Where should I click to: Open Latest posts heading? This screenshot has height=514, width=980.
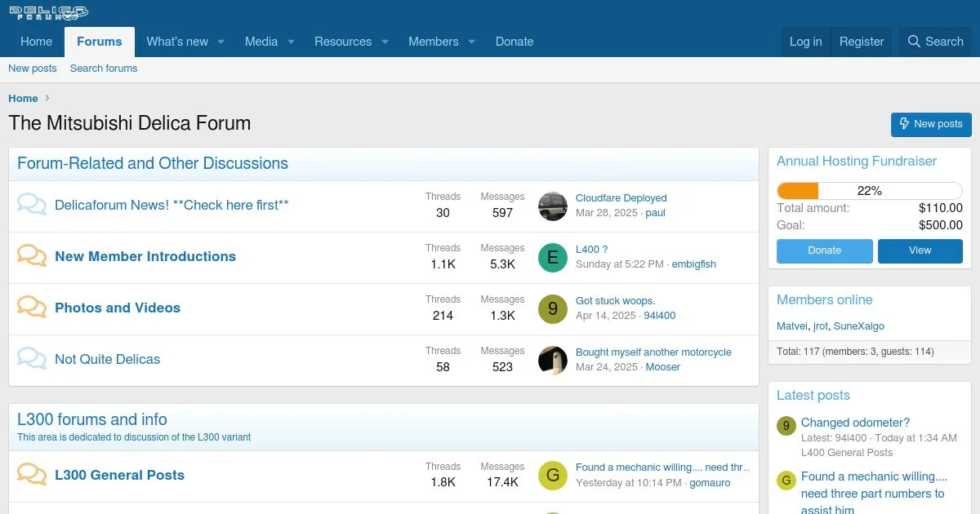coord(813,396)
